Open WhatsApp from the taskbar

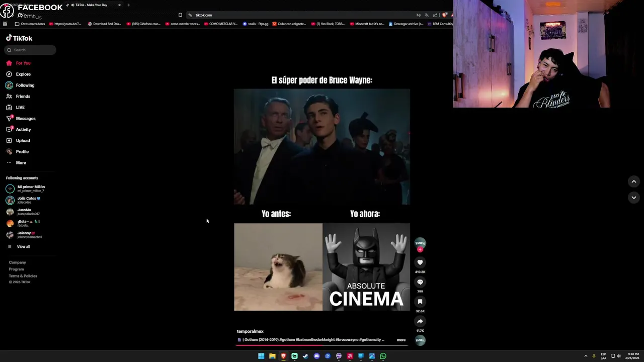point(383,356)
